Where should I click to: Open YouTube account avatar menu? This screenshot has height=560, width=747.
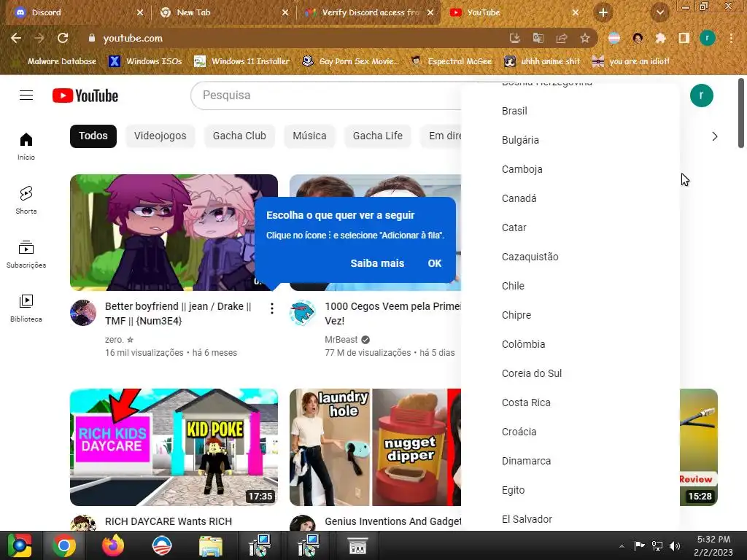[x=701, y=96]
